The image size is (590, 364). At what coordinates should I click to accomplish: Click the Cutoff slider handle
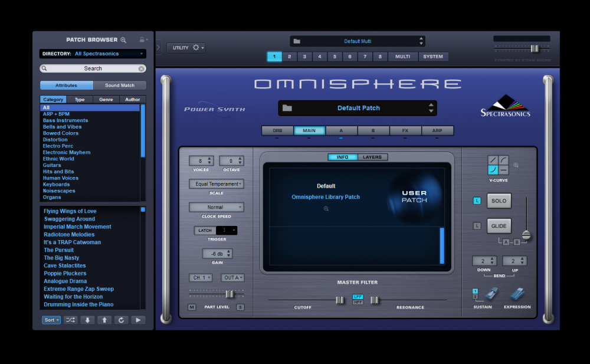340,300
